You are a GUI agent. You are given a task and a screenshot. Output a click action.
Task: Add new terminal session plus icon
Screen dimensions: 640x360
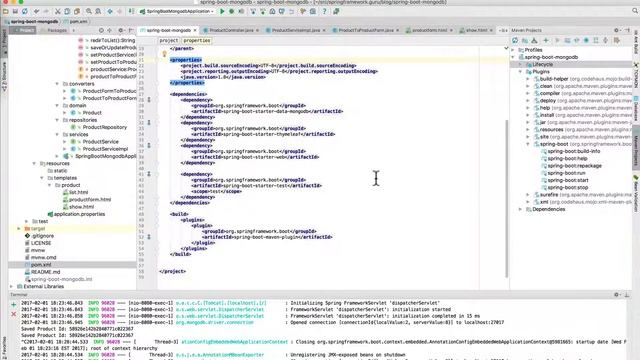point(13,304)
